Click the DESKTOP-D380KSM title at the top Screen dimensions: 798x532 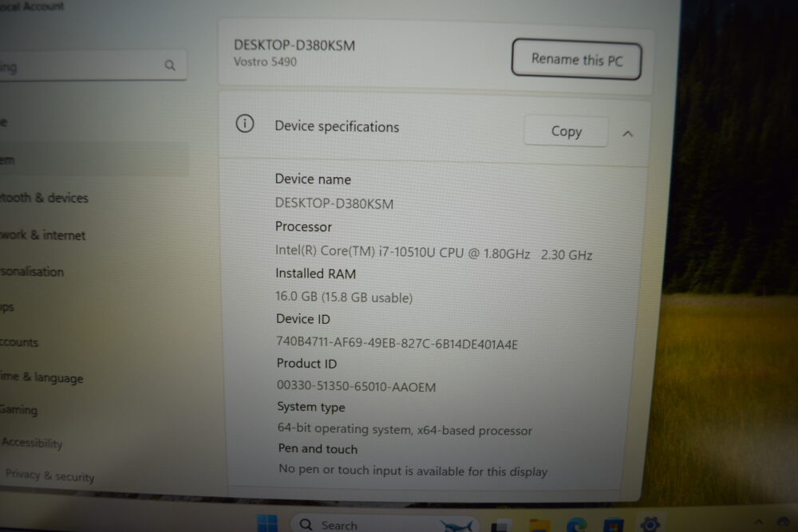click(x=294, y=45)
